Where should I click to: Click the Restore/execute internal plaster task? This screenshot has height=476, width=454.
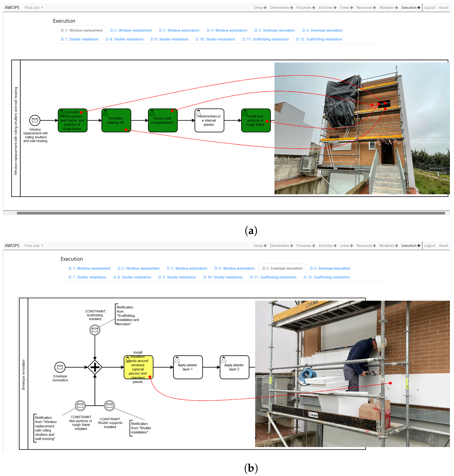pos(209,120)
